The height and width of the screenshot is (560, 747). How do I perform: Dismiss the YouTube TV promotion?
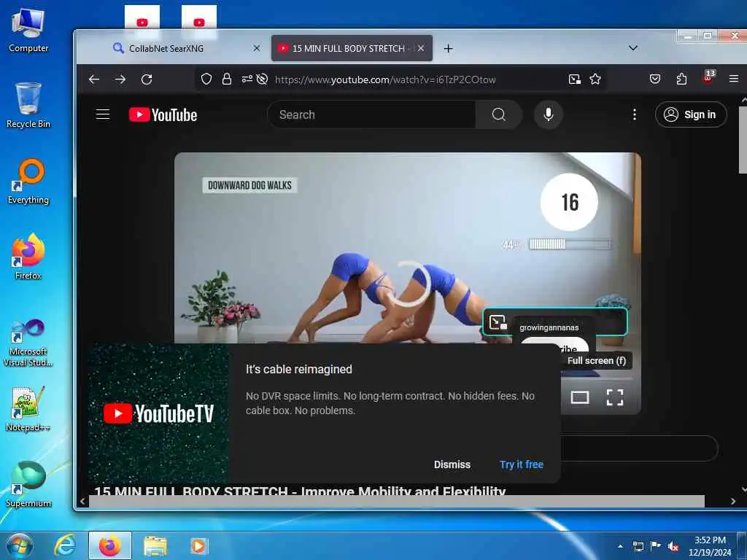(x=452, y=464)
